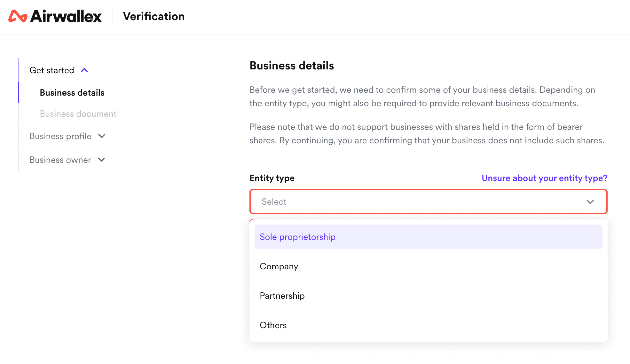Go to Business details in sidebar

pyautogui.click(x=72, y=93)
